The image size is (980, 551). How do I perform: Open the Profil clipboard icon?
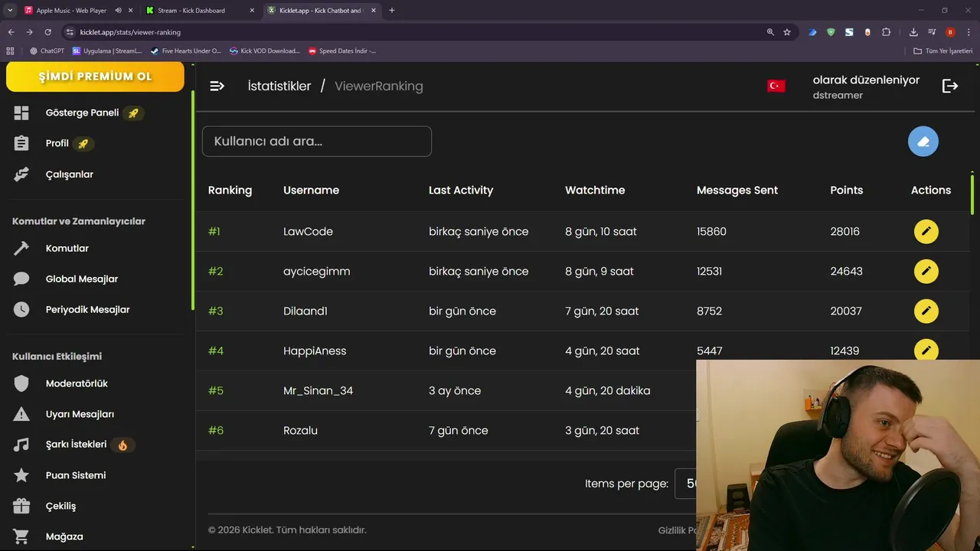point(21,143)
